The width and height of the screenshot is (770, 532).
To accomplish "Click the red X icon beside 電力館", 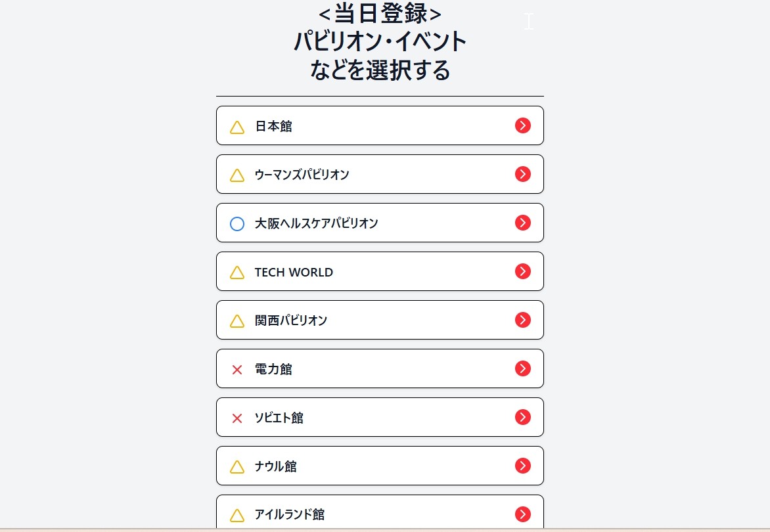I will click(237, 370).
